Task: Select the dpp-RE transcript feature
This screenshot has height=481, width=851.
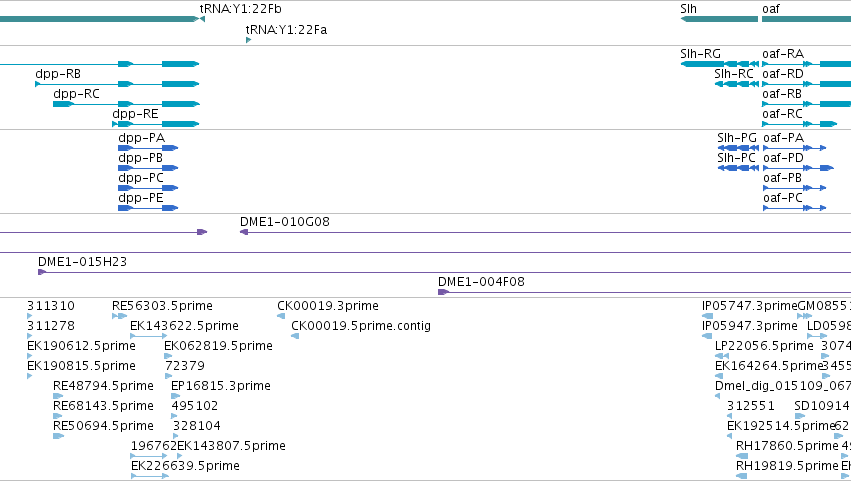Action: tap(156, 124)
